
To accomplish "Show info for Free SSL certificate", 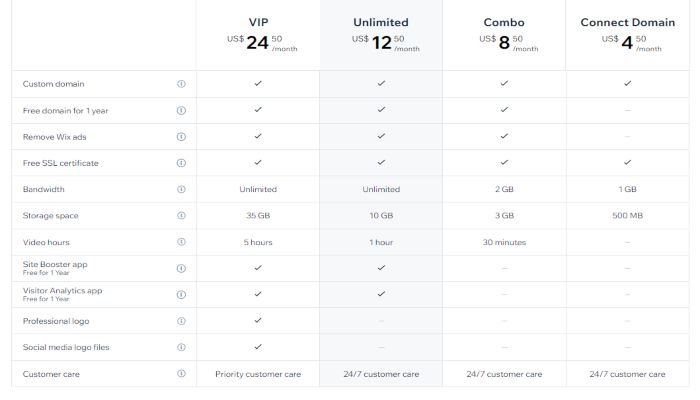I will [181, 163].
